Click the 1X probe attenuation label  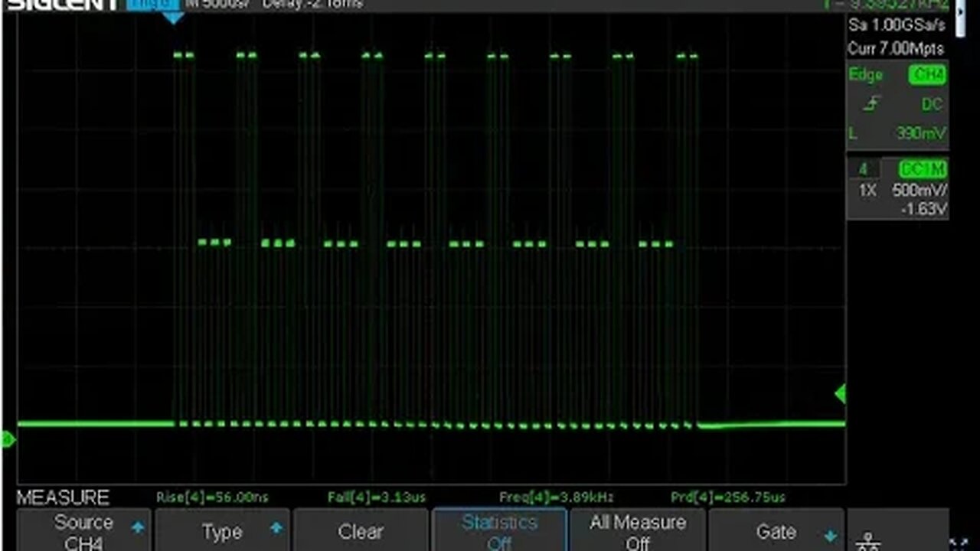tap(867, 191)
